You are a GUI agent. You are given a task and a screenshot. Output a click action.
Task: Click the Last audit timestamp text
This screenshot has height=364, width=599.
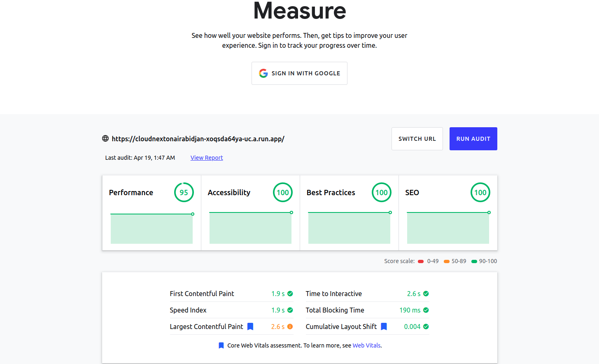click(x=140, y=158)
